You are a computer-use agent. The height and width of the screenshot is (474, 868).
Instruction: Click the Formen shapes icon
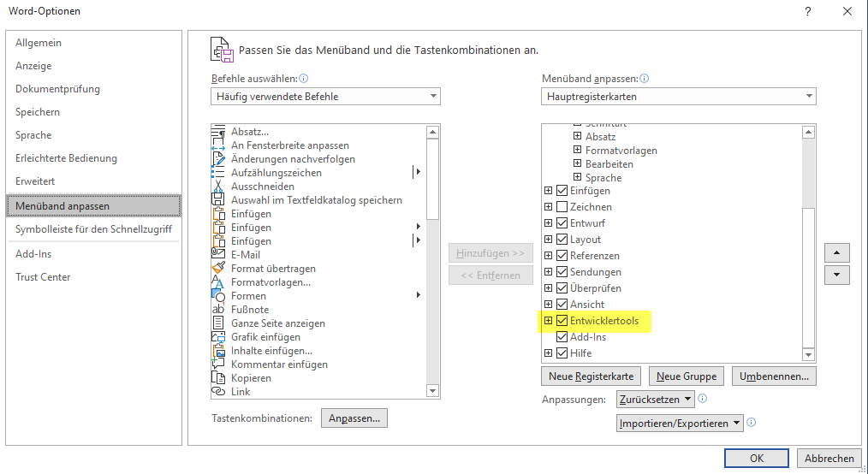pos(218,296)
